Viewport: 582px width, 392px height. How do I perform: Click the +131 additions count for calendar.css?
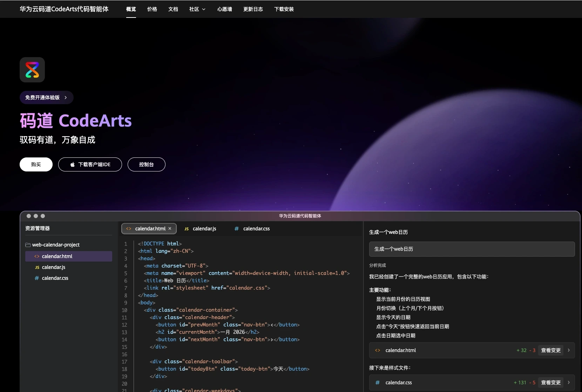pyautogui.click(x=520, y=383)
